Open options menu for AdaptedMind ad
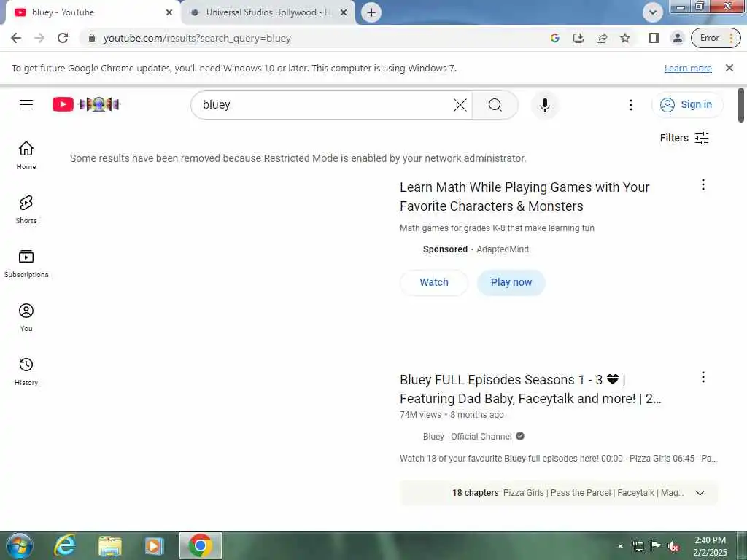Viewport: 747px width, 560px height. tap(703, 184)
